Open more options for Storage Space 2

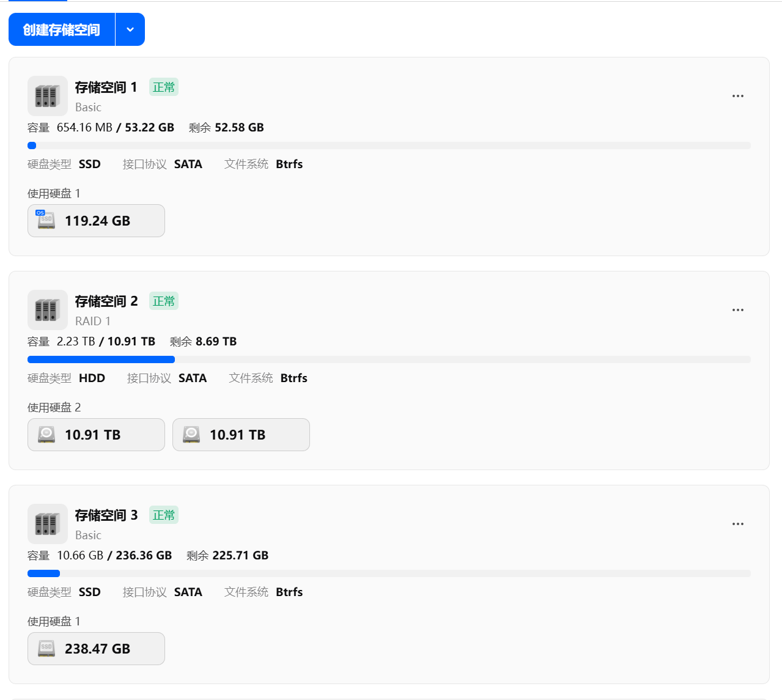(738, 310)
